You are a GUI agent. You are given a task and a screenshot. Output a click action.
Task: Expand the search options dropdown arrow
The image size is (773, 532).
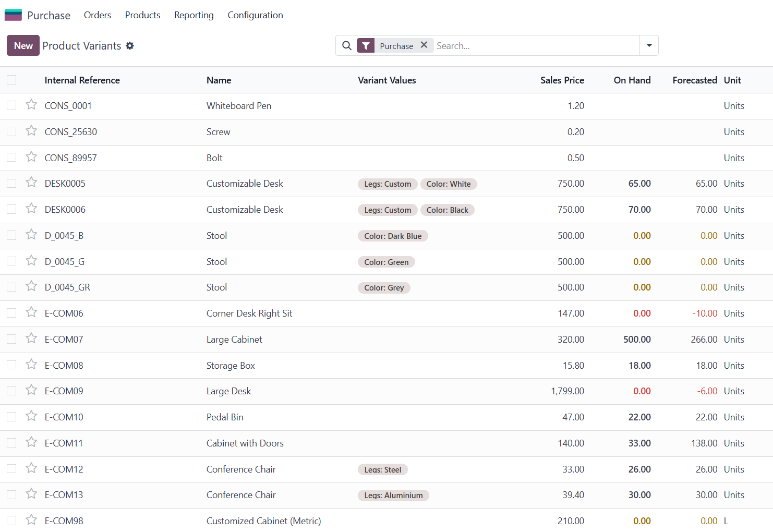649,45
